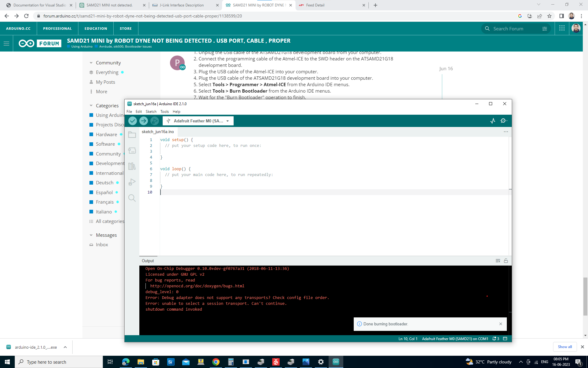This screenshot has width=588, height=368.
Task: Click the Verify checkmark button
Action: click(133, 121)
